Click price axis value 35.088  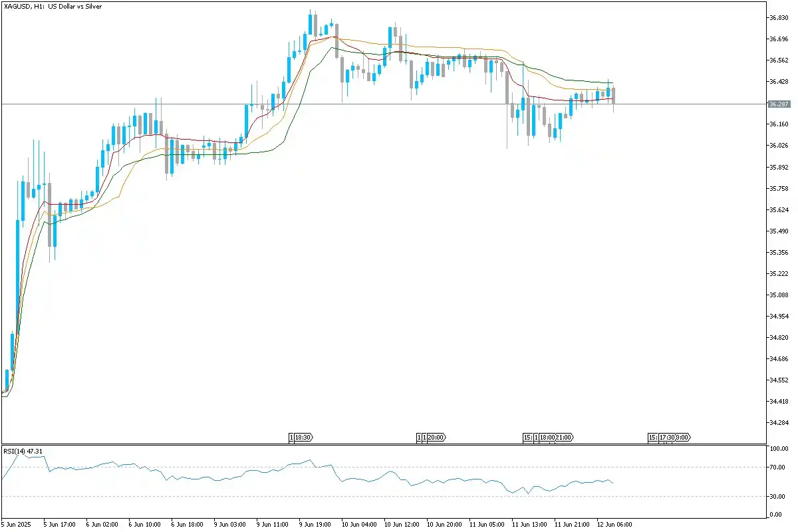(x=779, y=295)
